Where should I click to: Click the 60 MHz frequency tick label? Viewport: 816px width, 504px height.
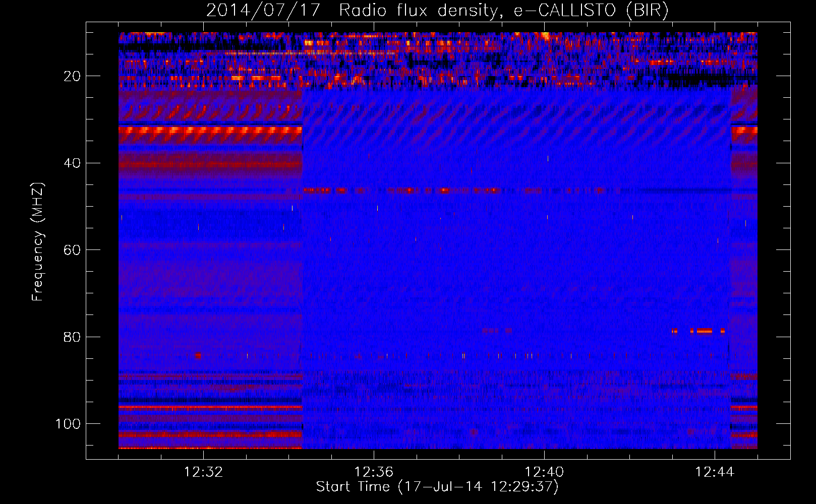pos(72,250)
